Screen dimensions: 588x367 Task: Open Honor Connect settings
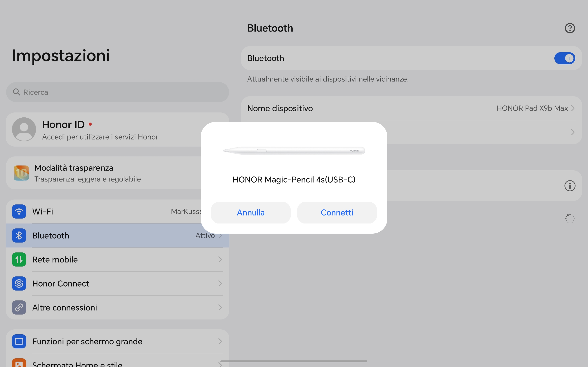point(117,284)
